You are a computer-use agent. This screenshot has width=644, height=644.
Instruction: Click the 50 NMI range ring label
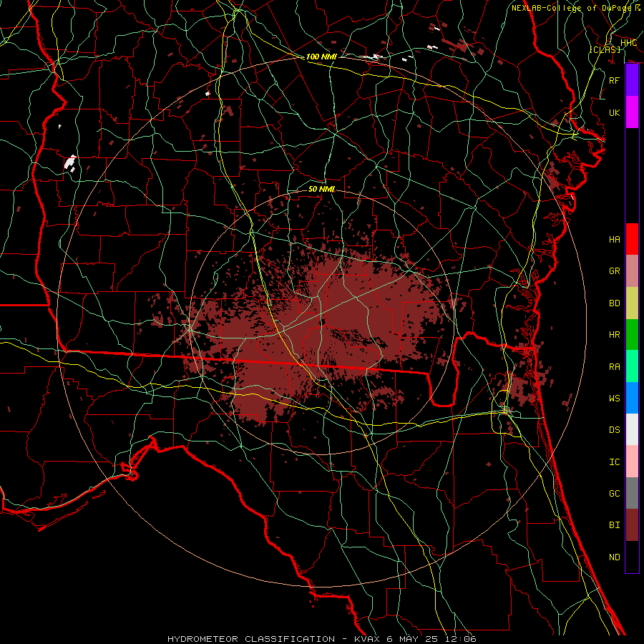(x=321, y=189)
